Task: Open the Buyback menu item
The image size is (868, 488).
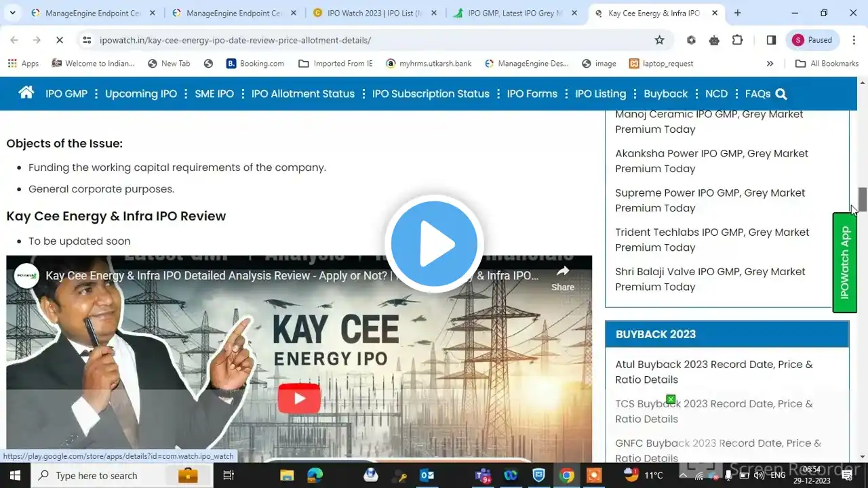Action: click(666, 94)
